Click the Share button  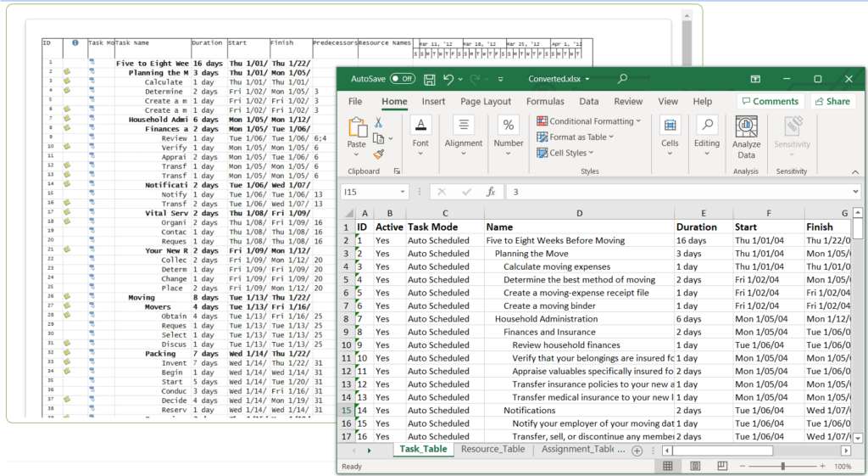pyautogui.click(x=832, y=101)
